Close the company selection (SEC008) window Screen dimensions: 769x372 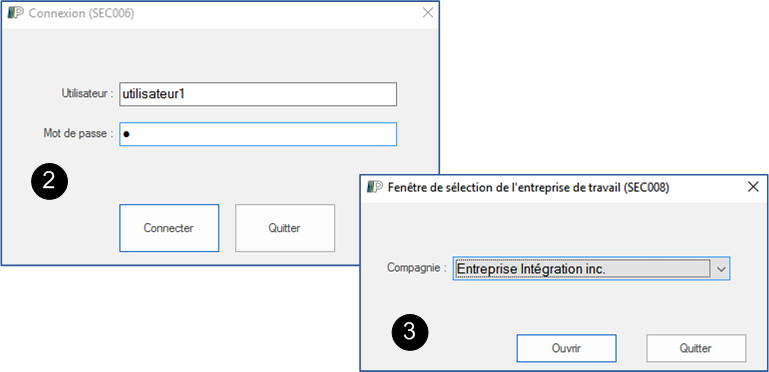point(753,187)
